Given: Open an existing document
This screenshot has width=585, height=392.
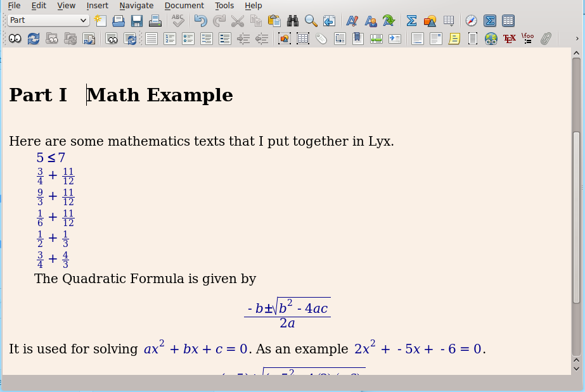Looking at the screenshot, I should click(119, 20).
